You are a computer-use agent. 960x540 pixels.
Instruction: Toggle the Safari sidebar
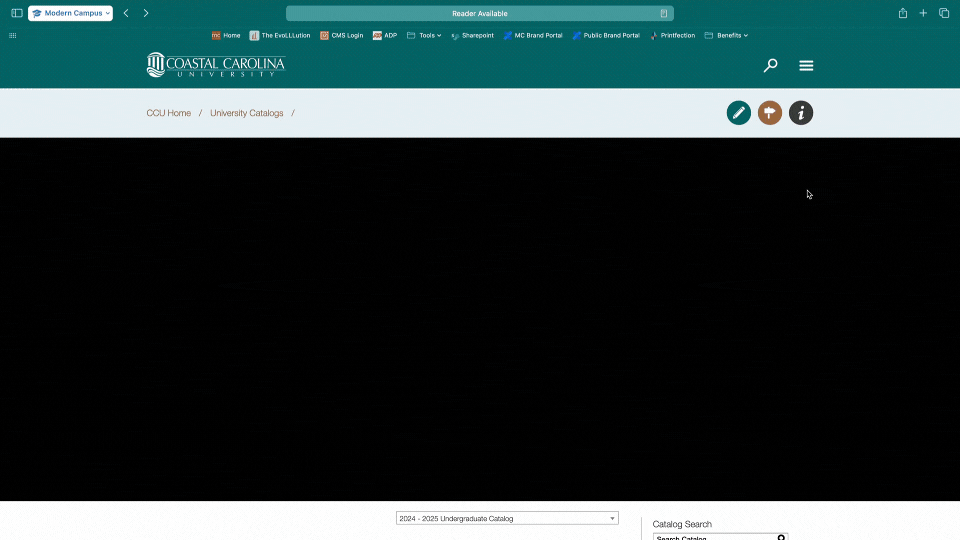click(16, 13)
